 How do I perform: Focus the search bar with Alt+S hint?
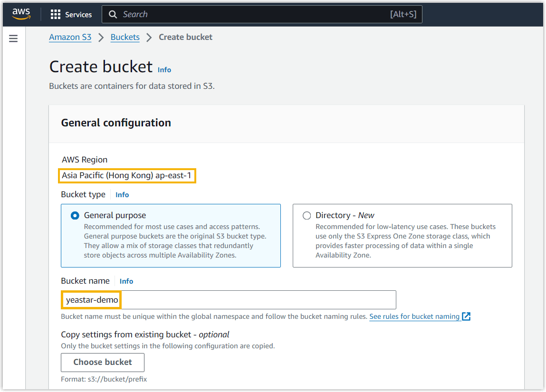(261, 14)
